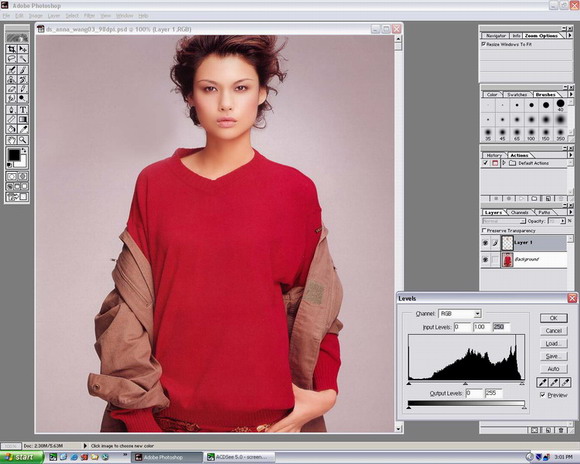Viewport: 580px width, 464px height.
Task: Select the Paintbrush tool
Action: pyautogui.click(x=23, y=70)
